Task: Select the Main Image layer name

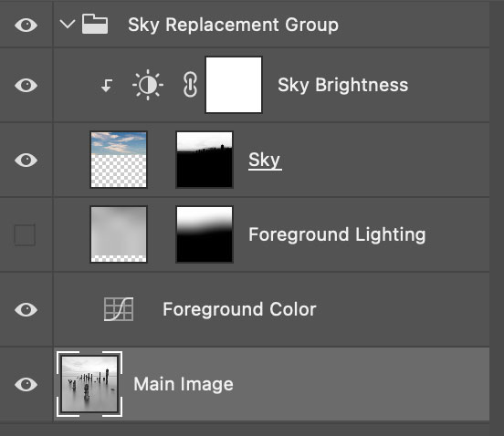Action: point(184,384)
